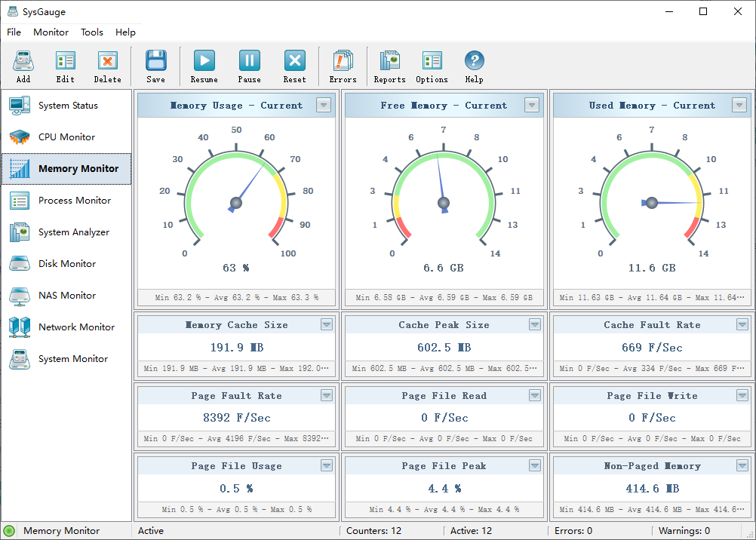
Task: Open the Monitor menu
Action: point(51,32)
